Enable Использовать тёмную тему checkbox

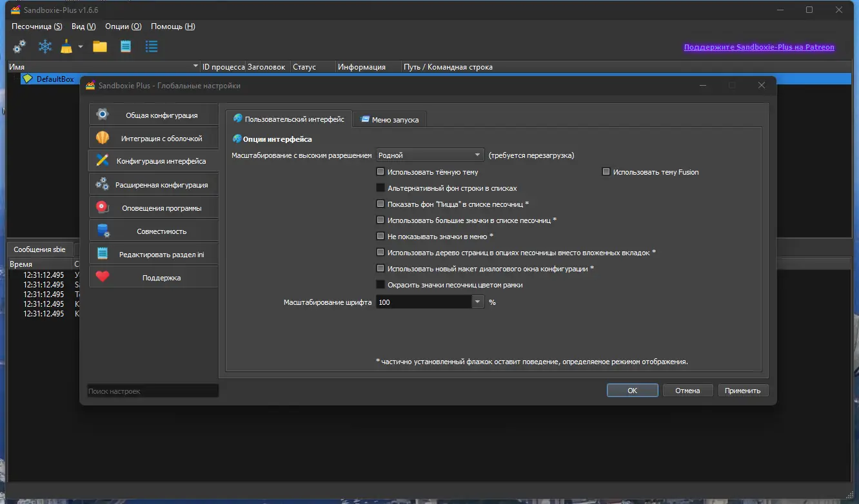[x=380, y=172]
